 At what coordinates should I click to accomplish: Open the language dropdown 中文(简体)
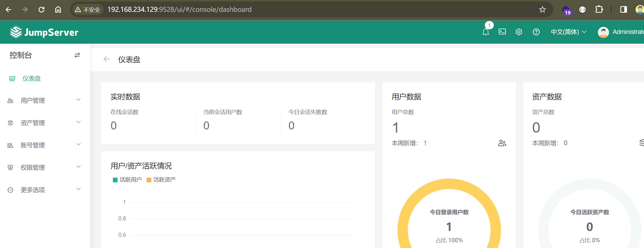click(x=569, y=32)
